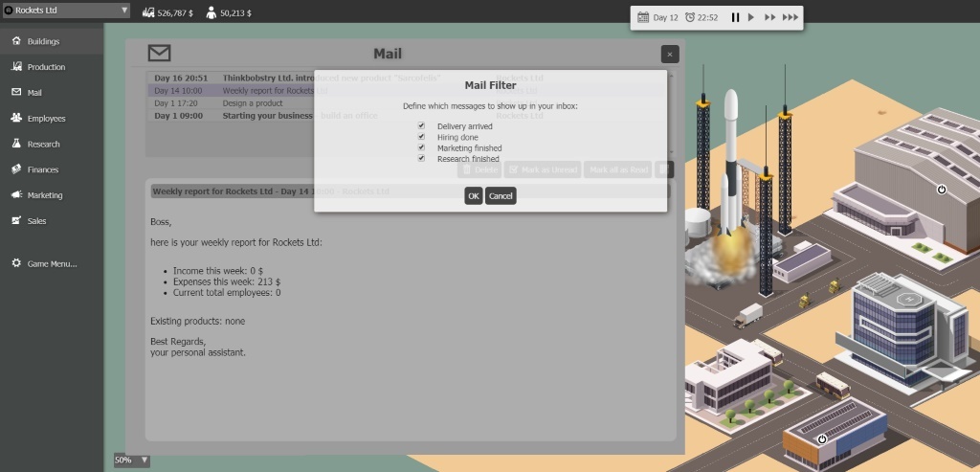This screenshot has height=472, width=980.
Task: Click the Marketing megaphone icon
Action: pos(16,195)
